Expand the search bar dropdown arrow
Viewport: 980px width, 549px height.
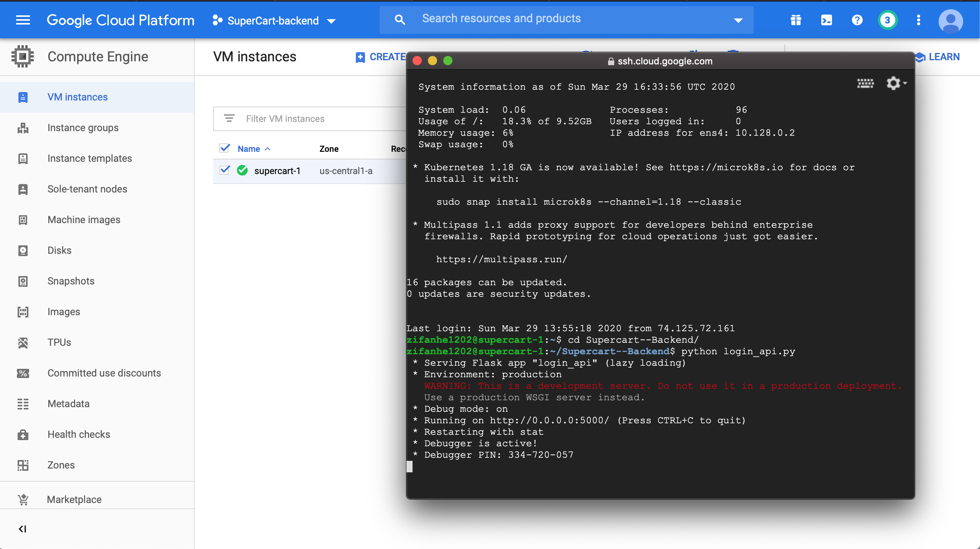pyautogui.click(x=738, y=20)
